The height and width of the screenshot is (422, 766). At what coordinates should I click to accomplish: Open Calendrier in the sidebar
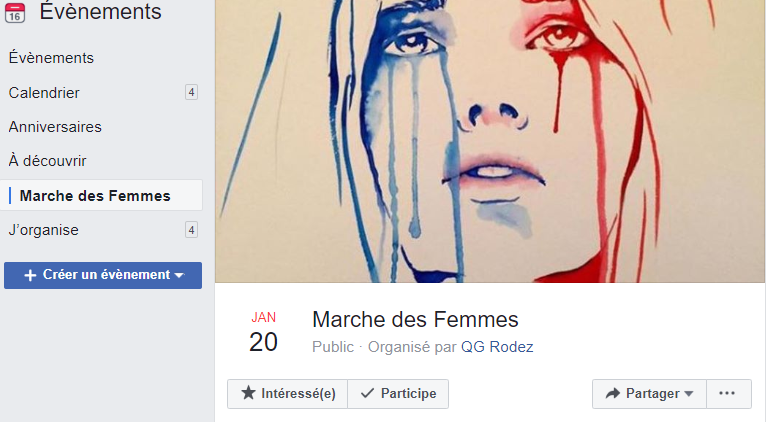tap(44, 93)
